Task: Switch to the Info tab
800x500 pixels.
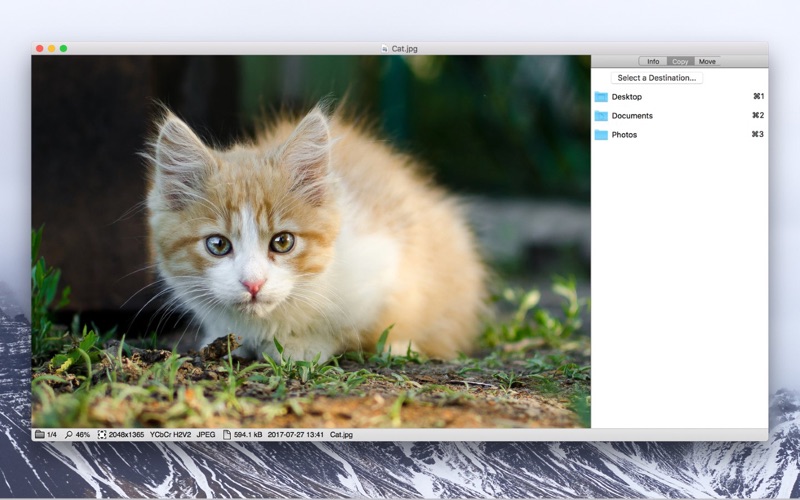Action: pyautogui.click(x=653, y=62)
